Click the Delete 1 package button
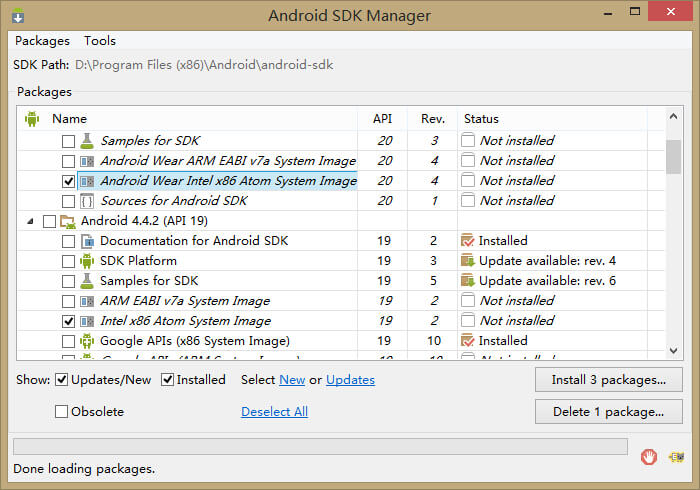 click(608, 411)
